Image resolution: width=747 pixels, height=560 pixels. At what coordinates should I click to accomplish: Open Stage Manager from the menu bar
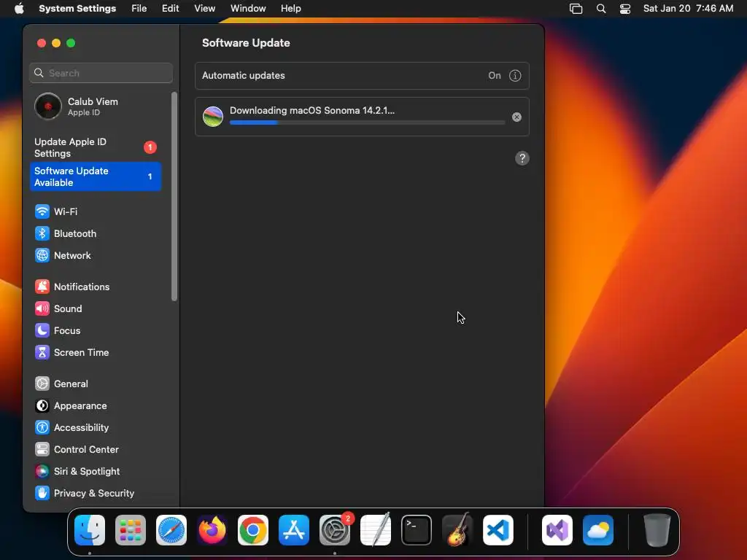click(x=576, y=9)
